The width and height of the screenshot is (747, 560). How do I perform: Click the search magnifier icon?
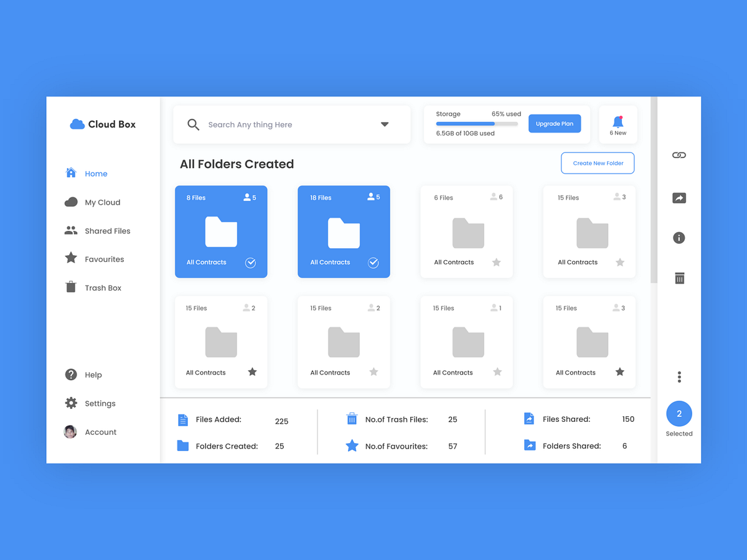pos(193,124)
